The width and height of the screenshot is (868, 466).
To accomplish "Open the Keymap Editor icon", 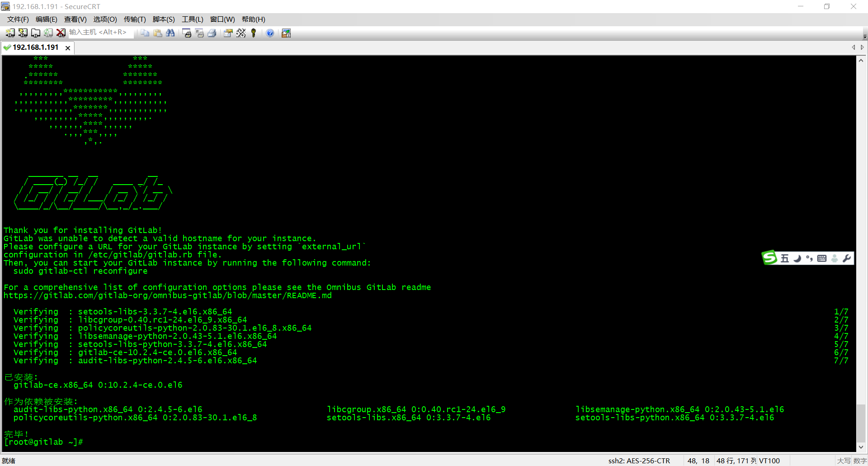I will (241, 33).
